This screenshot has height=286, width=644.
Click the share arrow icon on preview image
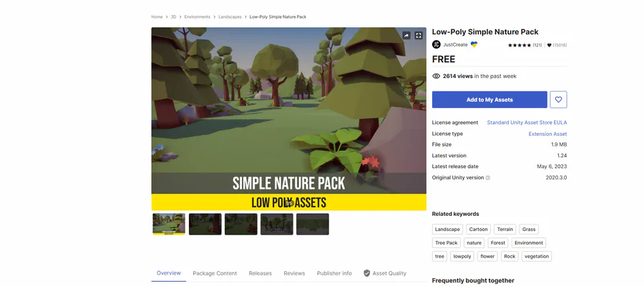click(406, 36)
